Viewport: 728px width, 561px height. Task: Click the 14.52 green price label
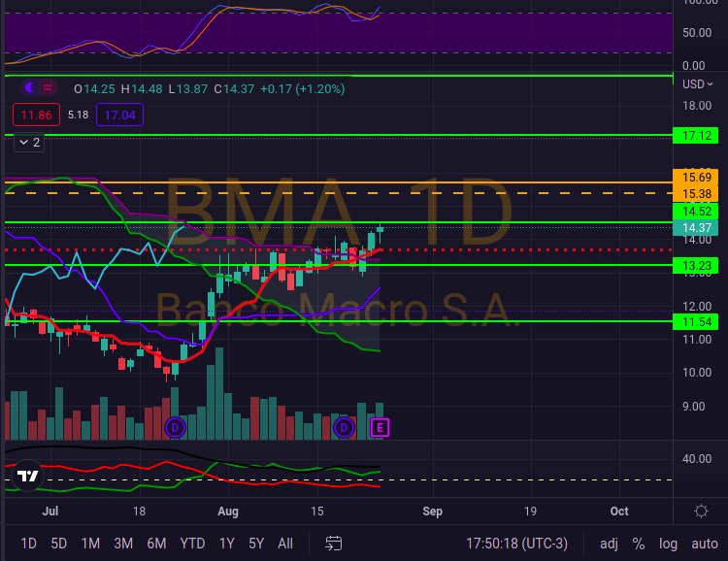click(696, 212)
